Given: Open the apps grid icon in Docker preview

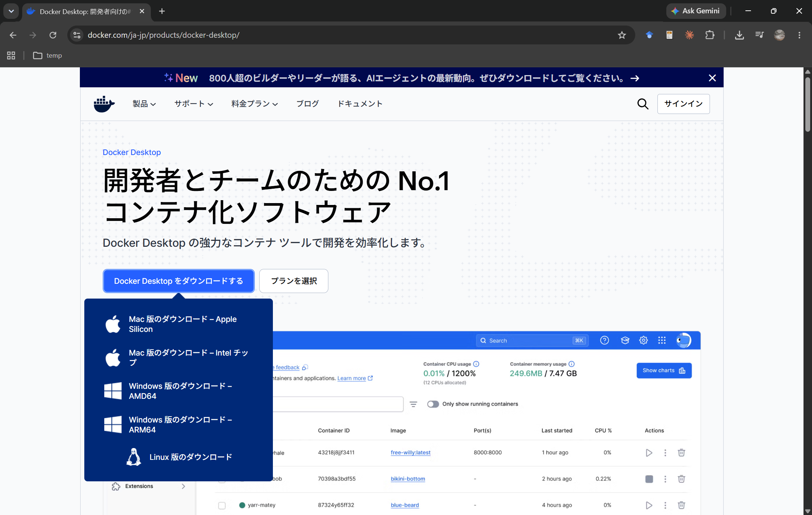Looking at the screenshot, I should pyautogui.click(x=662, y=340).
